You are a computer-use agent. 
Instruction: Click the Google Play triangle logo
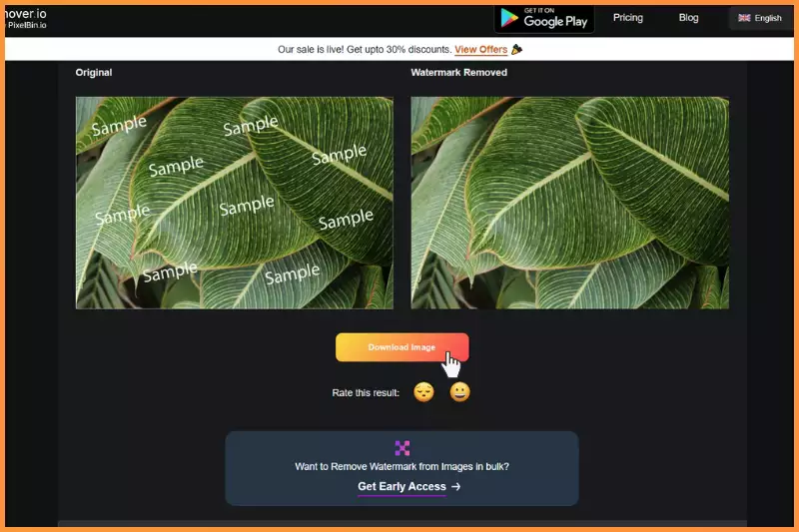508,18
